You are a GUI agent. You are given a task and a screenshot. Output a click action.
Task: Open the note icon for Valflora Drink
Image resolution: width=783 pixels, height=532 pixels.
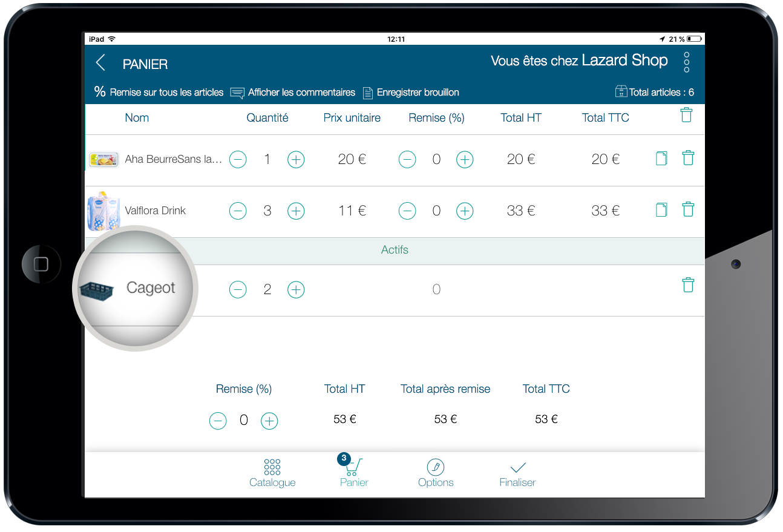point(661,210)
